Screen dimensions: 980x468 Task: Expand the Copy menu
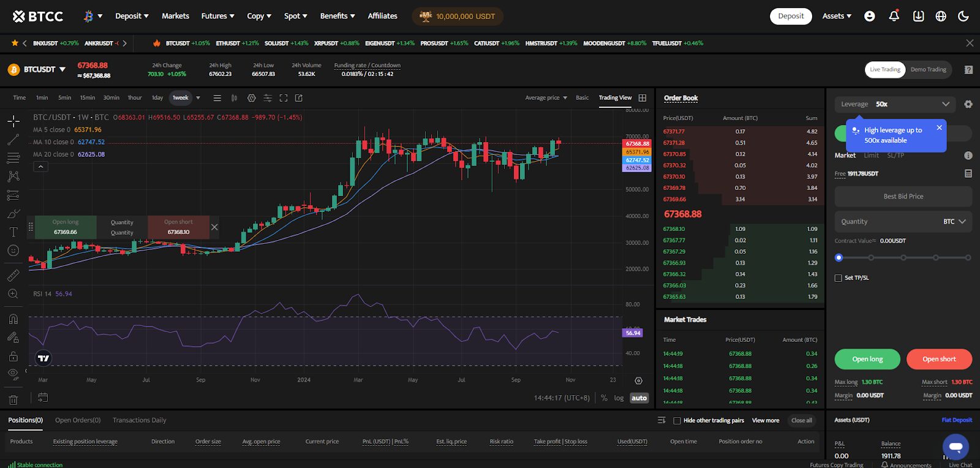tap(259, 16)
